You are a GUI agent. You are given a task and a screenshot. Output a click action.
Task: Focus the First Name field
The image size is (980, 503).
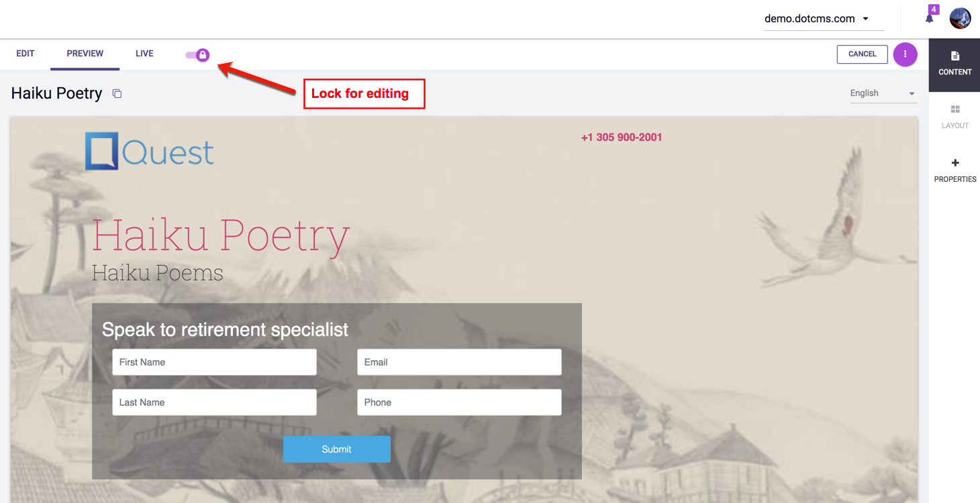point(215,362)
